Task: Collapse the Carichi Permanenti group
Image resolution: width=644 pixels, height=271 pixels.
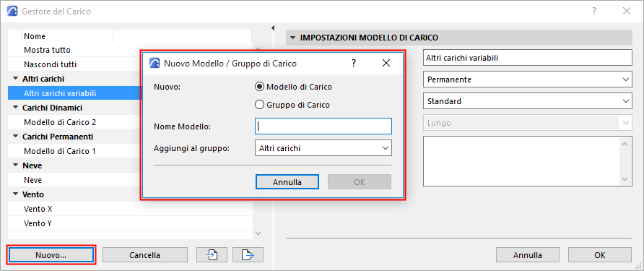Action: (x=16, y=137)
